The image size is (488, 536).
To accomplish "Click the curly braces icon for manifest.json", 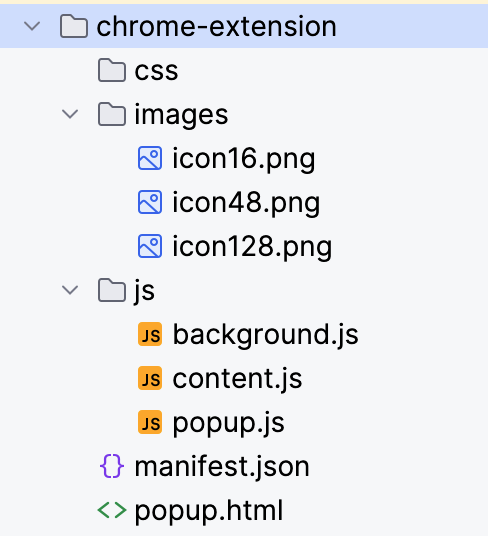I will (x=112, y=466).
